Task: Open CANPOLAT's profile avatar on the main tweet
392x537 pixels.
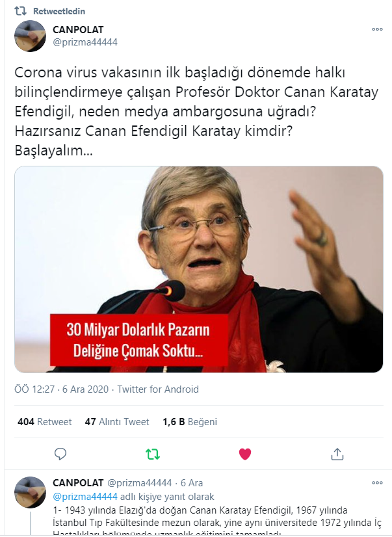Action: 30,36
